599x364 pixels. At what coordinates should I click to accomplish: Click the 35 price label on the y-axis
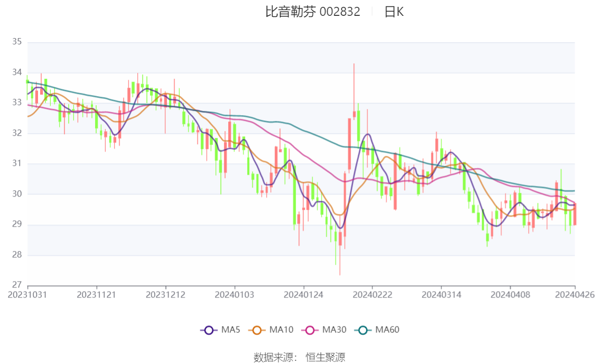click(x=17, y=42)
